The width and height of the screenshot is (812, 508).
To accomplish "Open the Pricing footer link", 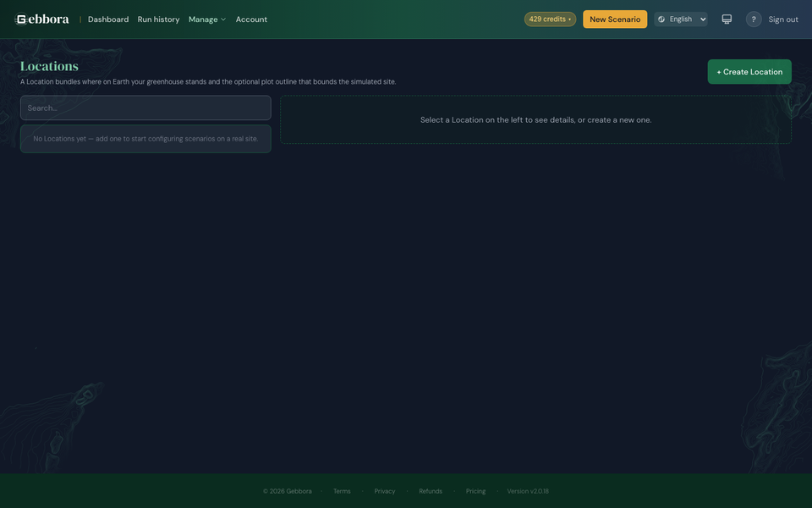I will tap(475, 491).
